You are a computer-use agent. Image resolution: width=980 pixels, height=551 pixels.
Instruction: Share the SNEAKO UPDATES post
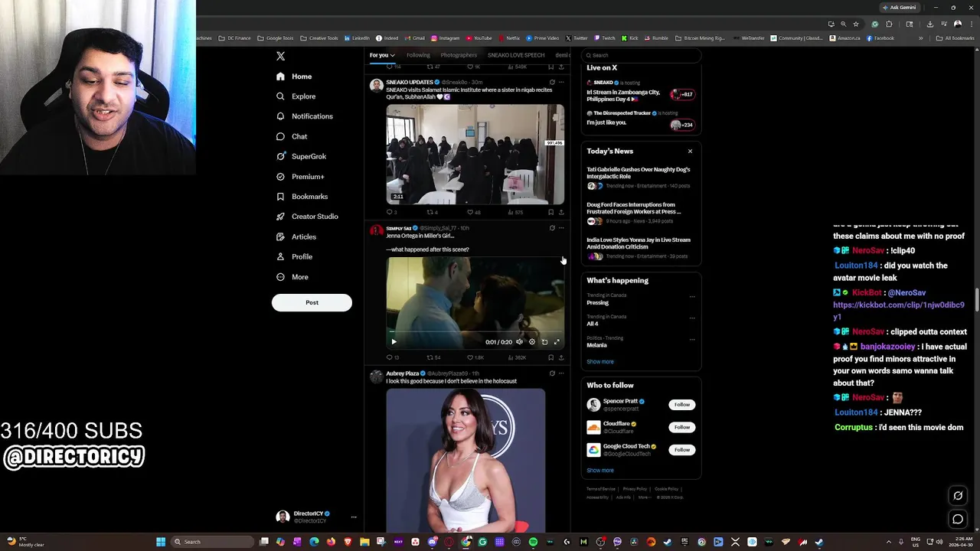tap(561, 212)
